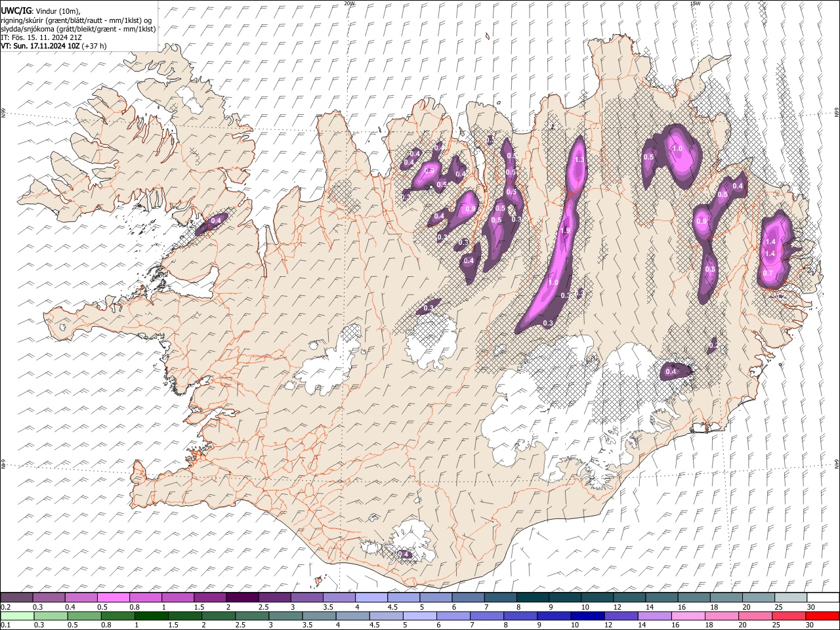The width and height of the screenshot is (840, 630).
Task: Select the periwinkle 6 rain legend swatch
Action: tap(453, 616)
